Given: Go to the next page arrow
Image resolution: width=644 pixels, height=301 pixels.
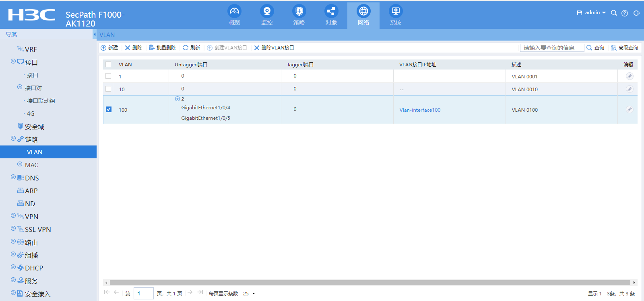Looking at the screenshot, I should [190, 292].
